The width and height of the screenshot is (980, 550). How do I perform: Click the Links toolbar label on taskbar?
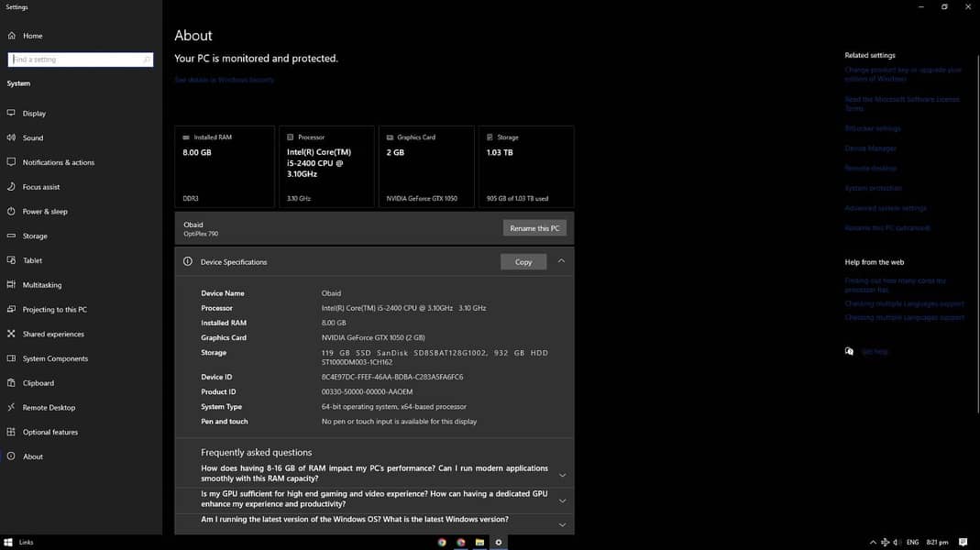coord(26,543)
